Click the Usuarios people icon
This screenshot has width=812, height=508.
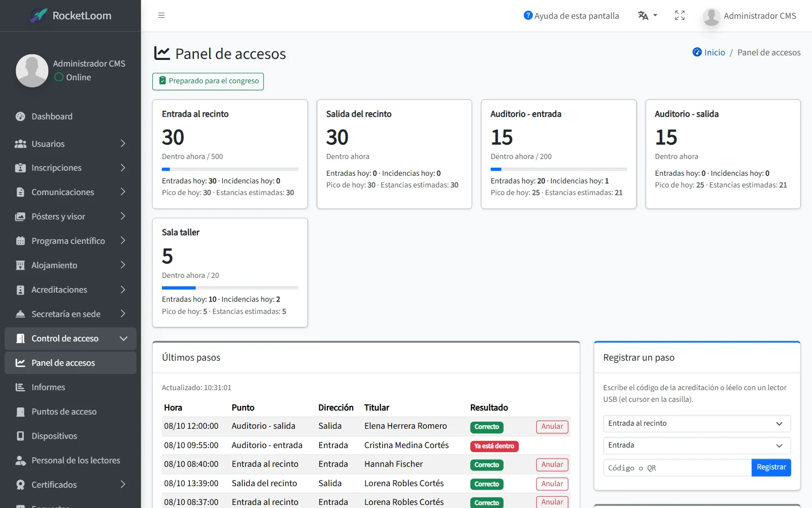click(20, 144)
